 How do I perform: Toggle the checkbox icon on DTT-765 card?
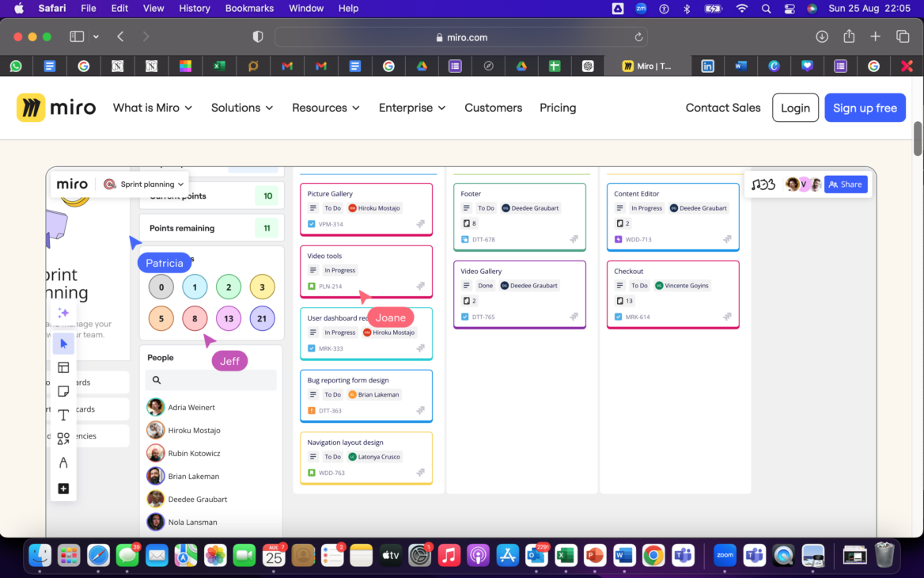(x=465, y=317)
